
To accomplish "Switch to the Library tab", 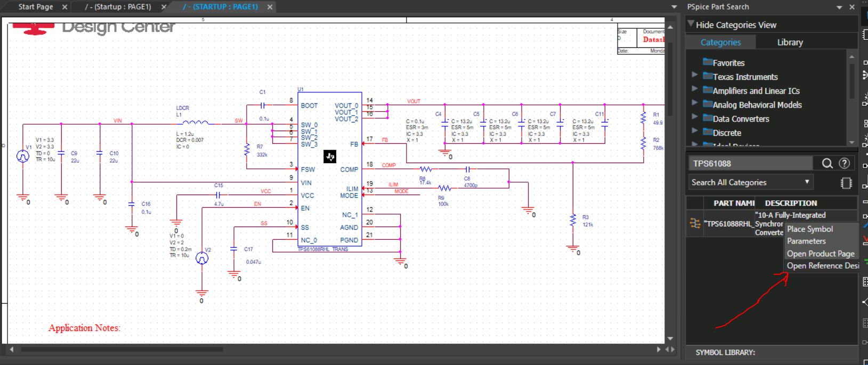I will click(x=790, y=42).
